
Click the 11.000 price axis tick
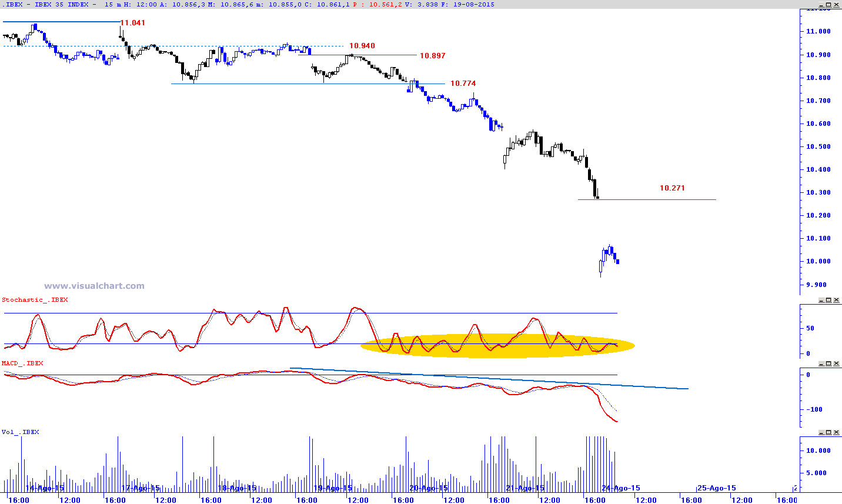[x=818, y=32]
